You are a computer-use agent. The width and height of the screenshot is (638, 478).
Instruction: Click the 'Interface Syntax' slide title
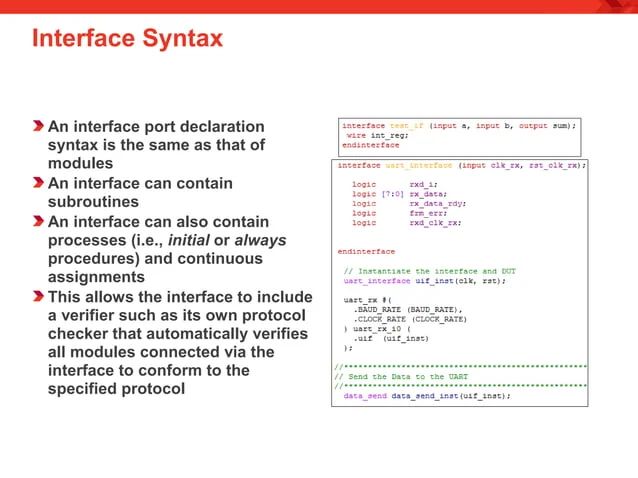pyautogui.click(x=127, y=38)
